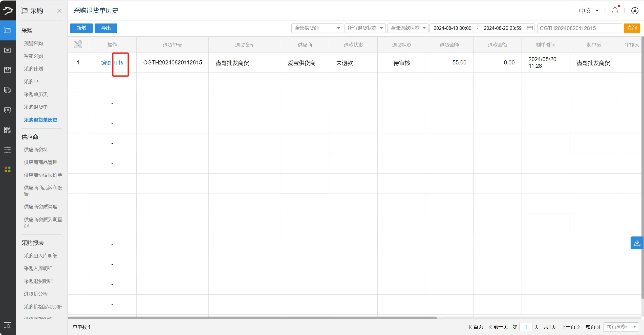
Task: Open the inventory box icon in sidebar
Action: pos(8,70)
